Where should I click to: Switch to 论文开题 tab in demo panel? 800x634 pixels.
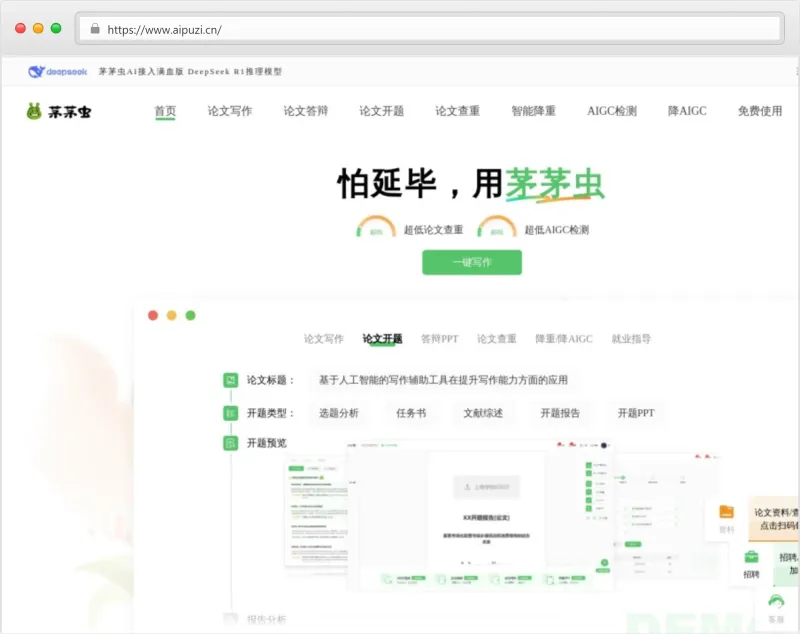(382, 339)
